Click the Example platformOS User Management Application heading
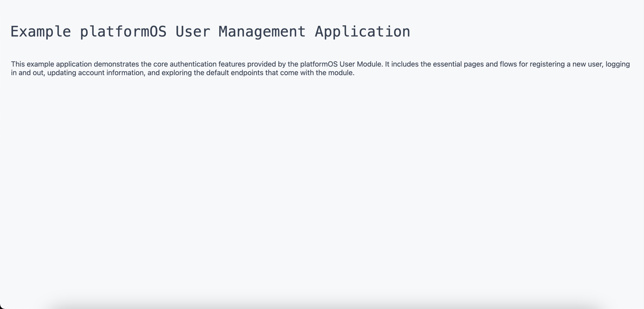The height and width of the screenshot is (309, 644). (210, 31)
